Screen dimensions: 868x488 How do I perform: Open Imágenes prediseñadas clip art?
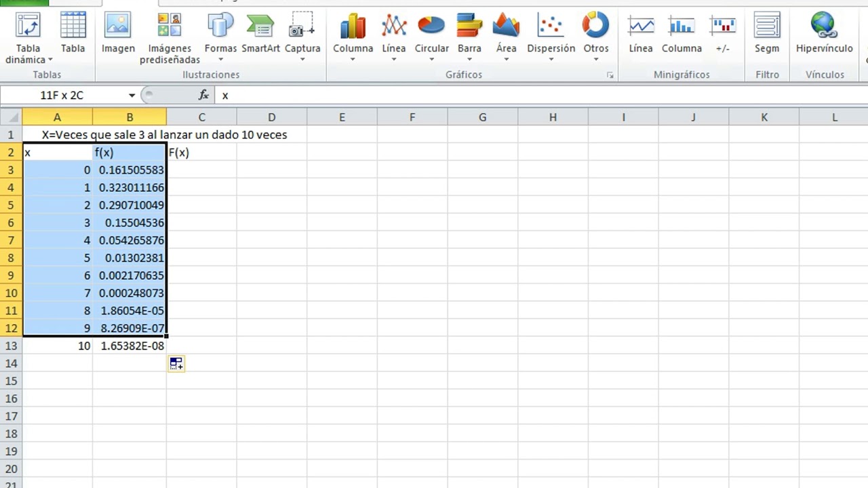(x=170, y=37)
